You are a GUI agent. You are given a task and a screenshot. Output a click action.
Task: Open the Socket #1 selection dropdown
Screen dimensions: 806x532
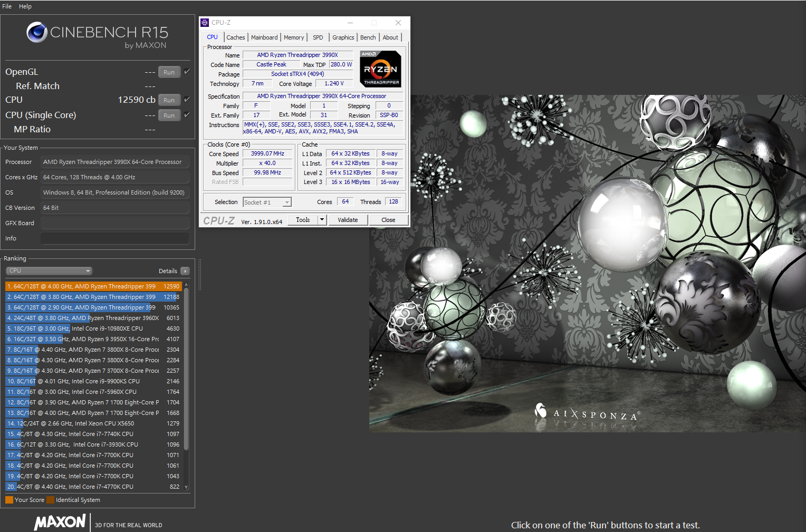pos(267,202)
